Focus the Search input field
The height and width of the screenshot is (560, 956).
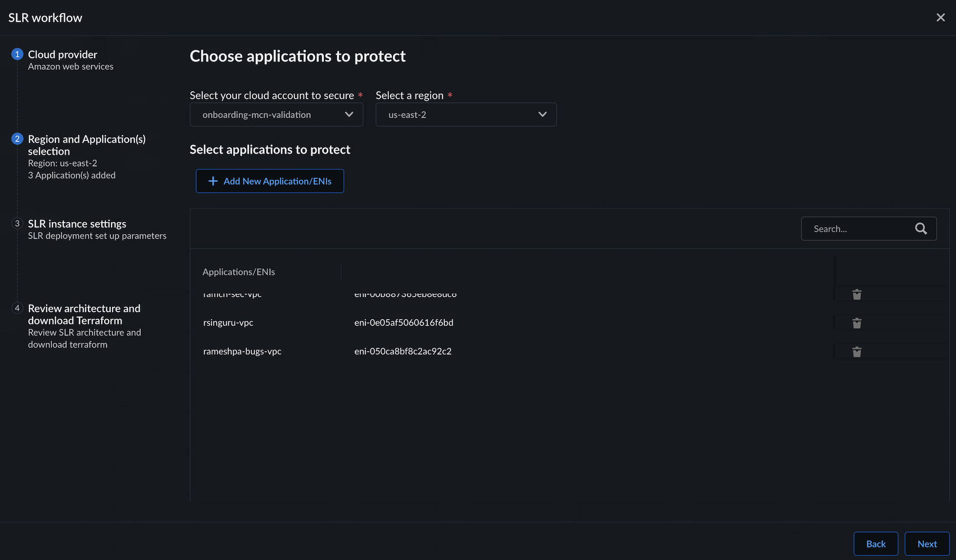[x=859, y=229]
